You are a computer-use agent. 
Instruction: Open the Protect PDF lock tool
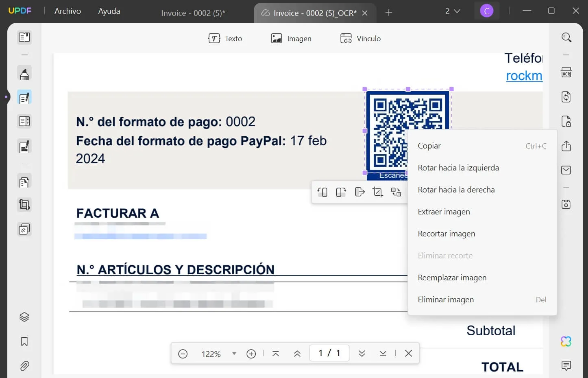coord(566,121)
